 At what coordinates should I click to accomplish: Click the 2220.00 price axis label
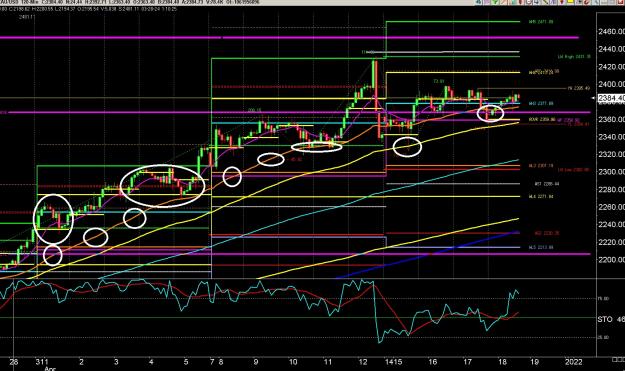(611, 242)
